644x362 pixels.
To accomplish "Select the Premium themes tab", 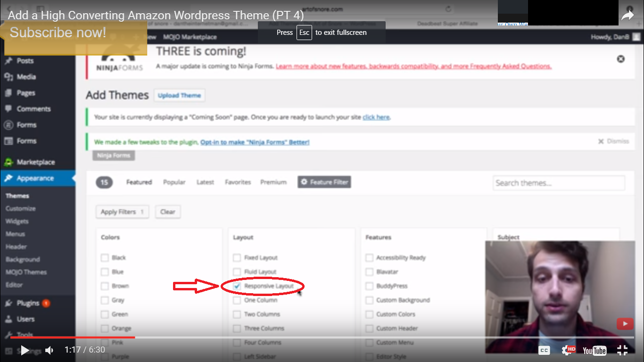I will [x=273, y=181].
